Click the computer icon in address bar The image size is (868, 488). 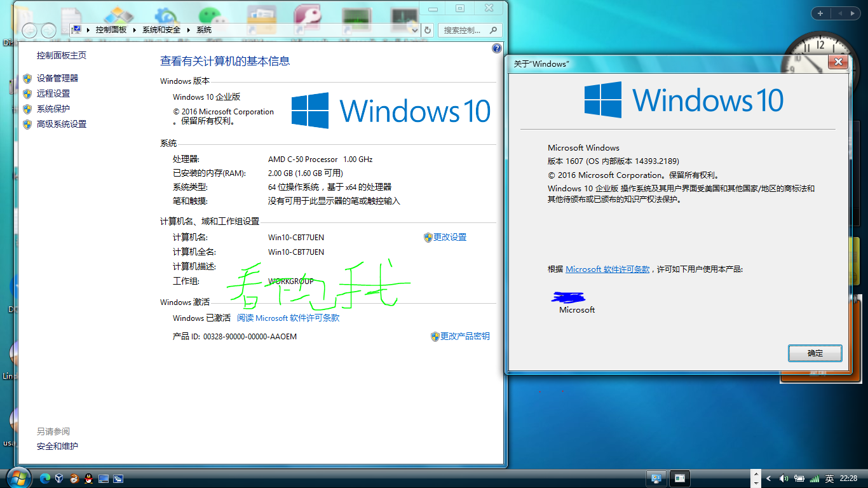[77, 29]
